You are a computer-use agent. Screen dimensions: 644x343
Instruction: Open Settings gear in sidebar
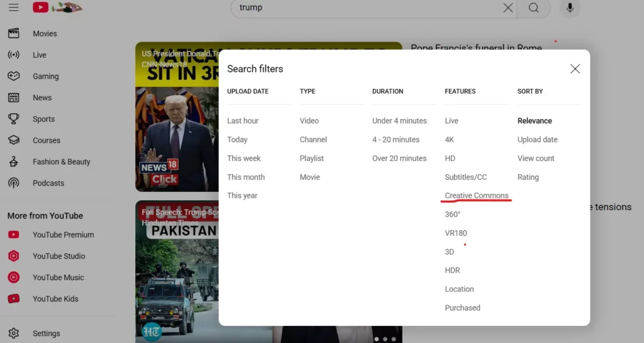(13, 334)
